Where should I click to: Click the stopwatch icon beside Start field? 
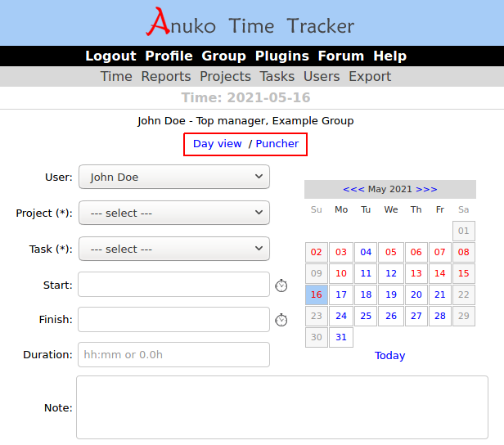[x=281, y=285]
